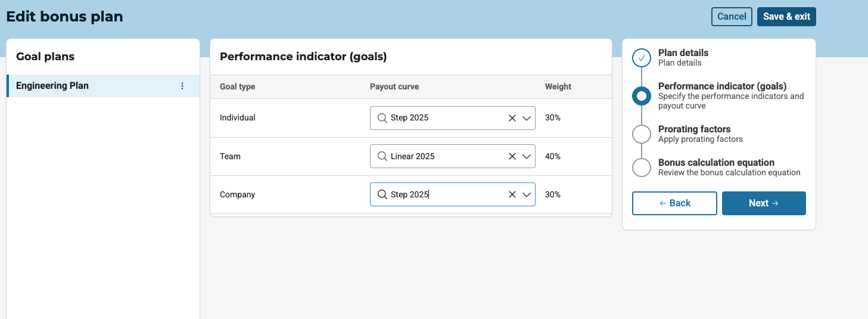Click the Cancel button
Screen dimensions: 868x319
pyautogui.click(x=732, y=17)
